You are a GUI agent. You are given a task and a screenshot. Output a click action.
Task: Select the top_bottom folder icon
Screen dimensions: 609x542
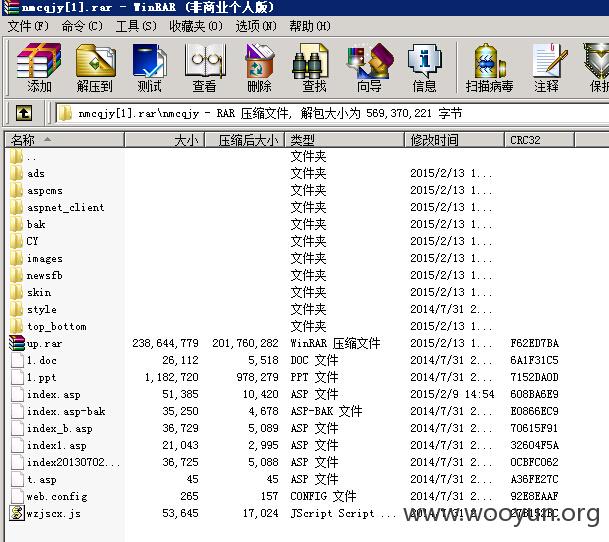point(16,326)
